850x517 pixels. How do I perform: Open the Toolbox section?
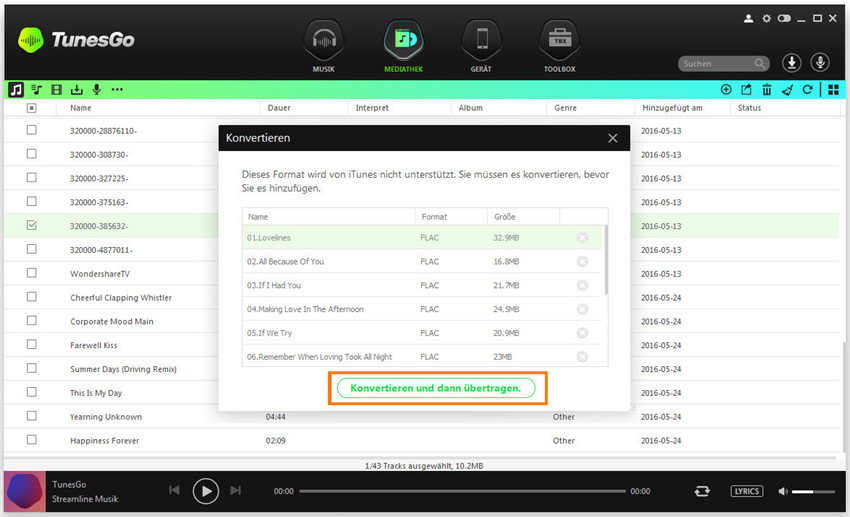click(558, 46)
